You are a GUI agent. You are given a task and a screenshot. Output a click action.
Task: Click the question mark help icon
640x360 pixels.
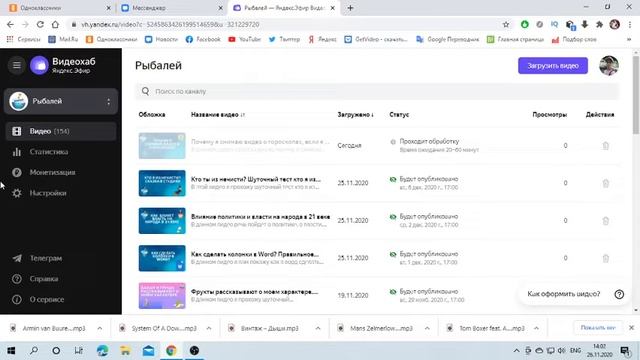(619, 294)
